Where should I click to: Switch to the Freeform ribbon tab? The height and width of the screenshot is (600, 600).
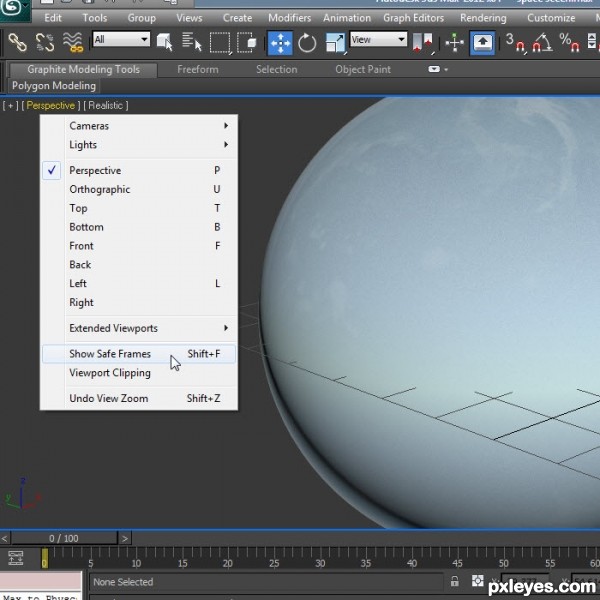[198, 69]
